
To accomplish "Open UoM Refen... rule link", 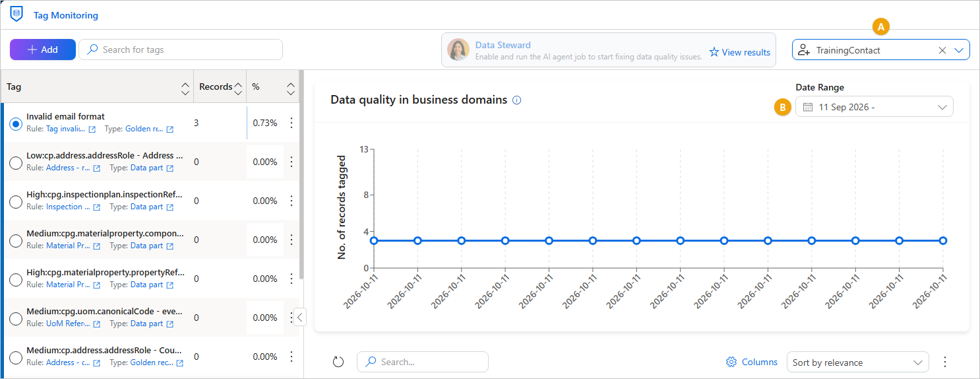I will tap(68, 324).
